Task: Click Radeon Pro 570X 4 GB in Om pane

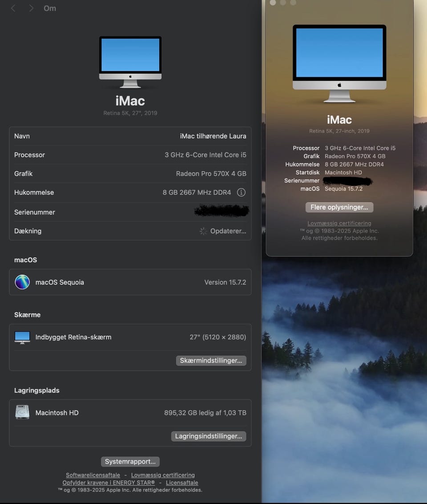Action: [211, 174]
